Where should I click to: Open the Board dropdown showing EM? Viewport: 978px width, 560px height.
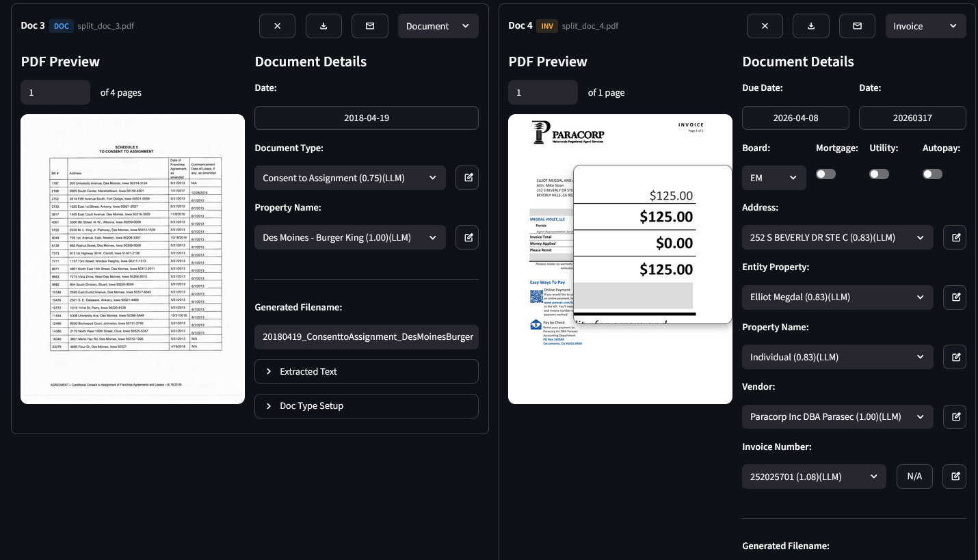[x=774, y=178]
